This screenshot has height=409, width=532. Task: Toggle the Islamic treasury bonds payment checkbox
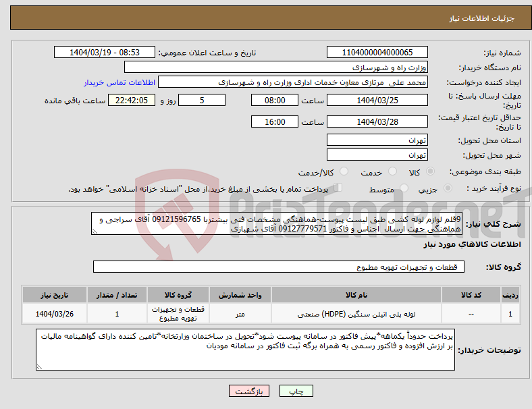click(x=338, y=188)
